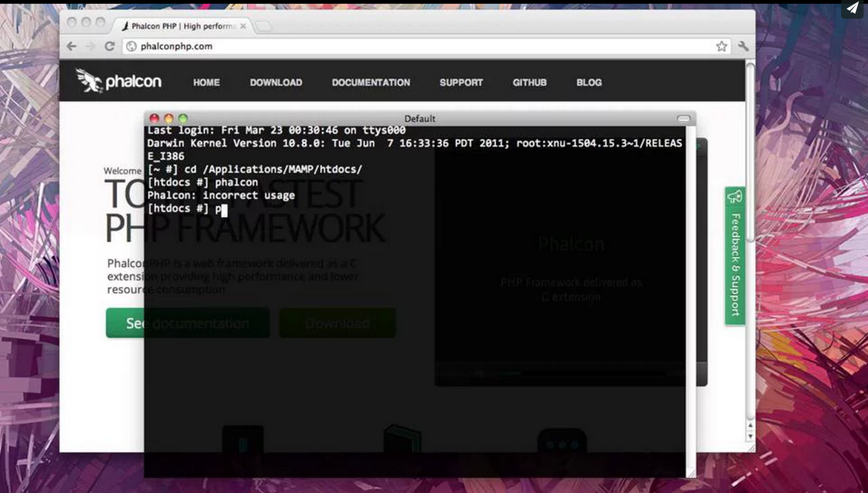Image resolution: width=868 pixels, height=493 pixels.
Task: Reload the phalconphp.com page
Action: point(110,46)
